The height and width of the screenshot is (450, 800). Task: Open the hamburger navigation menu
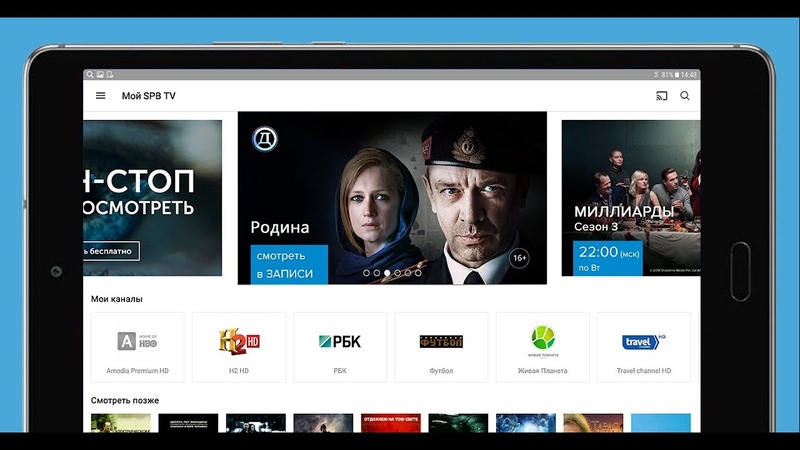click(x=101, y=95)
